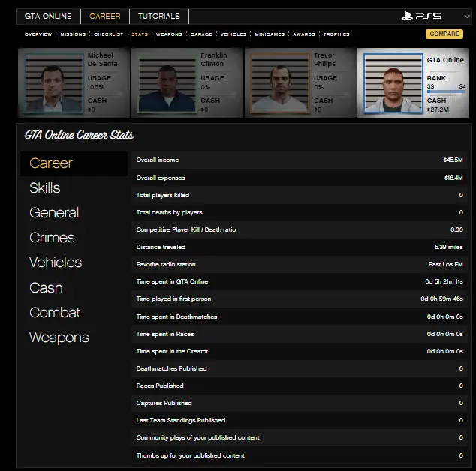Viewport: 476px width, 471px height.
Task: Click Competitive Player Kill / Death ratio
Action: pyautogui.click(x=186, y=229)
